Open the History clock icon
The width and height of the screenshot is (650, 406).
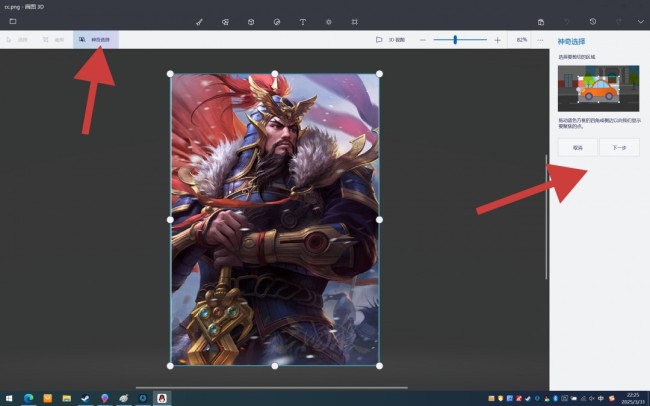click(x=593, y=21)
